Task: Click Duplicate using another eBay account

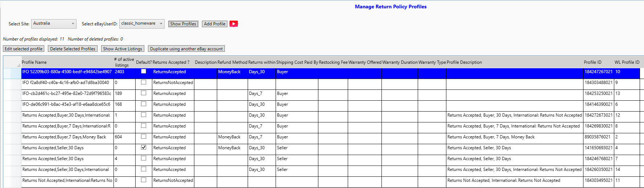Action: [x=186, y=49]
